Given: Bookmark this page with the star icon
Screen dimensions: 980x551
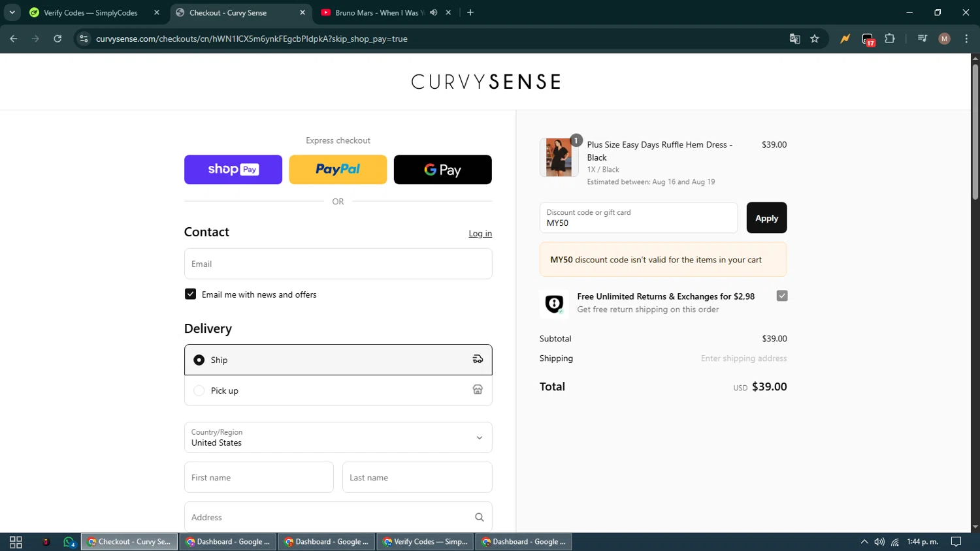Looking at the screenshot, I should point(815,39).
